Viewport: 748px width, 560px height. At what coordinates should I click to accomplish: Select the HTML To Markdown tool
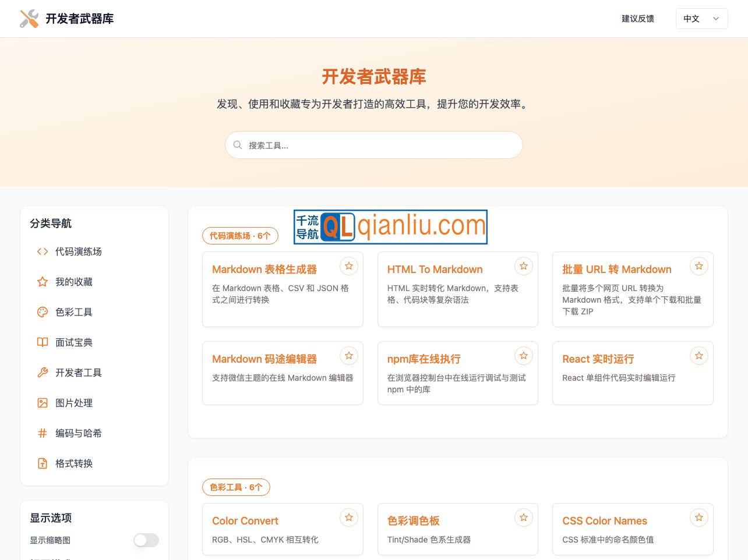(435, 269)
